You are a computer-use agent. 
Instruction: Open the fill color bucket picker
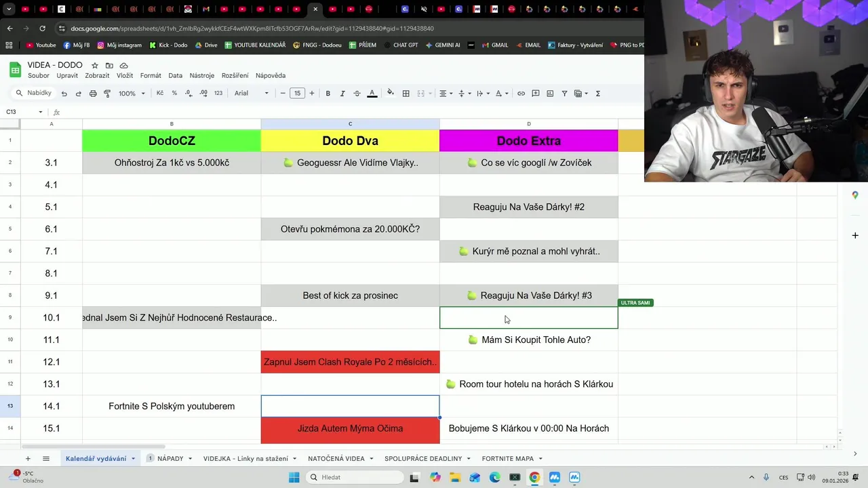pos(390,94)
